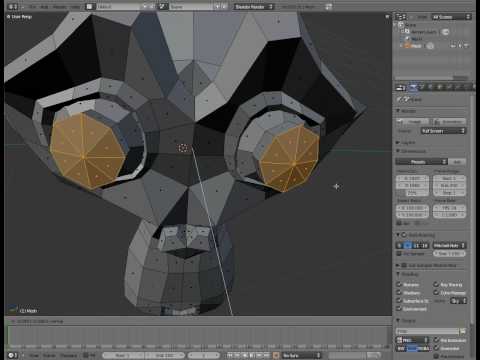Click the 3D cursor in viewport
This screenshot has height=360, width=480.
coord(183,148)
